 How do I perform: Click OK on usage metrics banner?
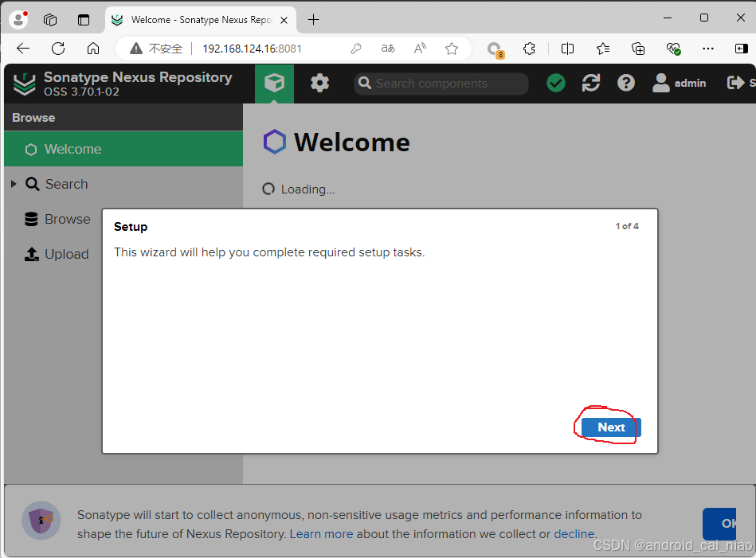click(x=720, y=523)
